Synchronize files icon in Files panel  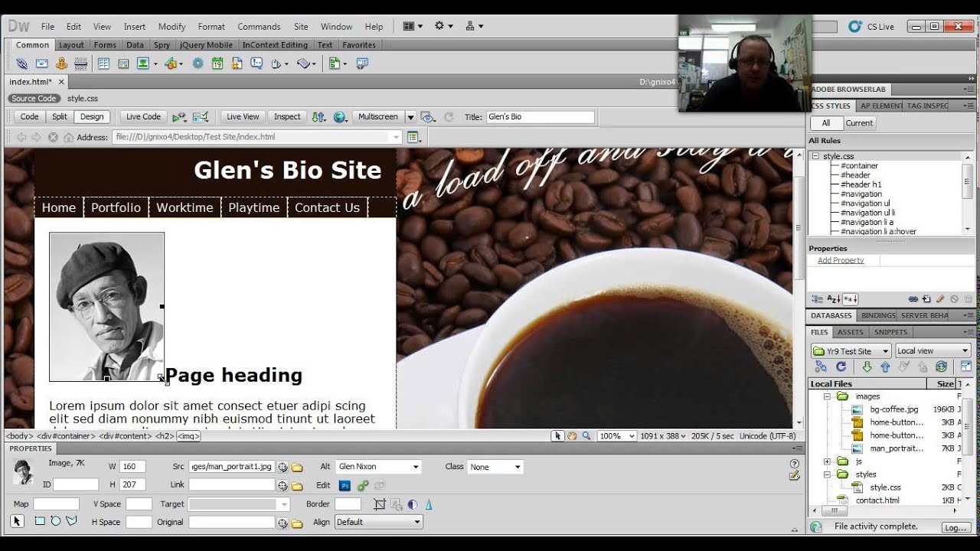pos(942,367)
